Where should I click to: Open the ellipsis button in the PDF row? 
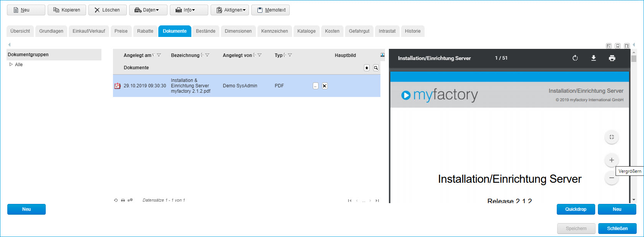pos(315,86)
